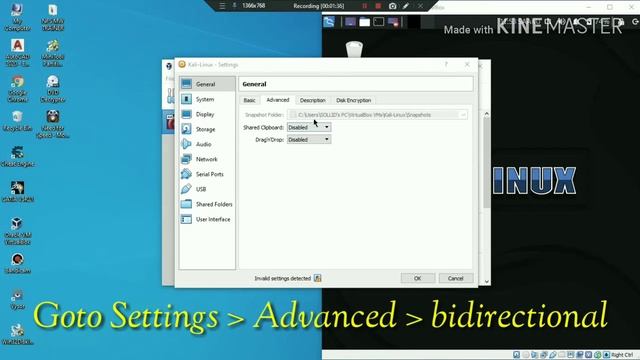This screenshot has width=640, height=360.
Task: Click the VirtualBox window vertical scrollbar
Action: coord(487,163)
